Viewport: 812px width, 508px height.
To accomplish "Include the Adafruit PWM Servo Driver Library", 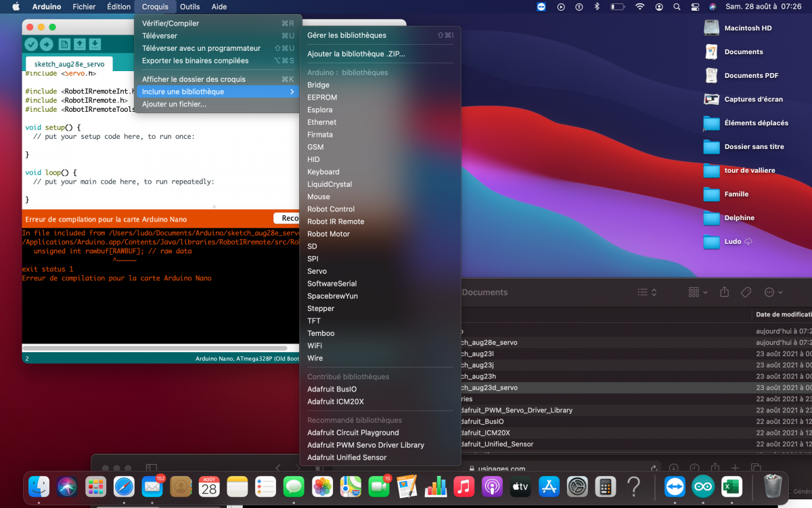I will point(380,445).
